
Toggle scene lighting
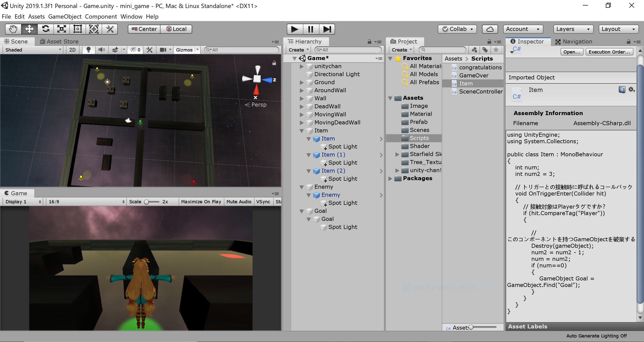[88, 50]
